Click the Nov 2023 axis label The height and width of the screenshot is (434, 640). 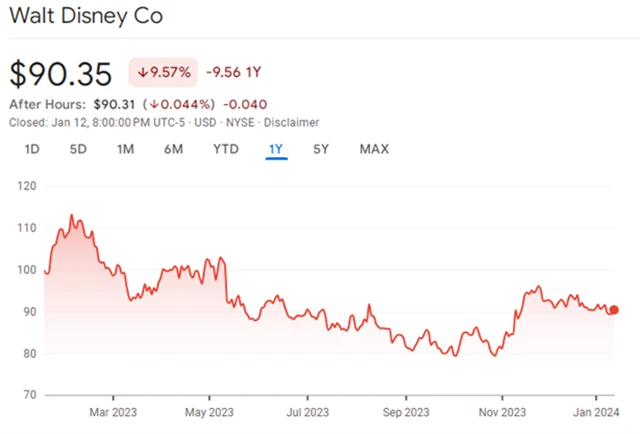[x=501, y=411]
